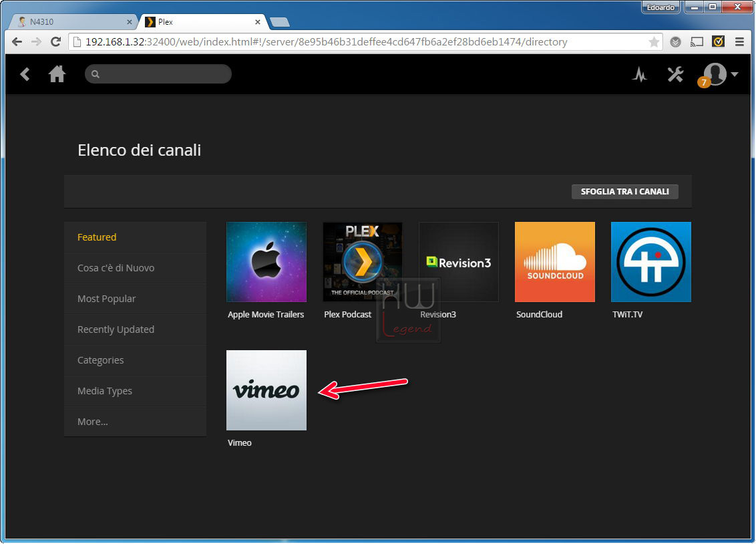756x544 pixels.
Task: Open the activity monitor pulse icon
Action: point(640,74)
